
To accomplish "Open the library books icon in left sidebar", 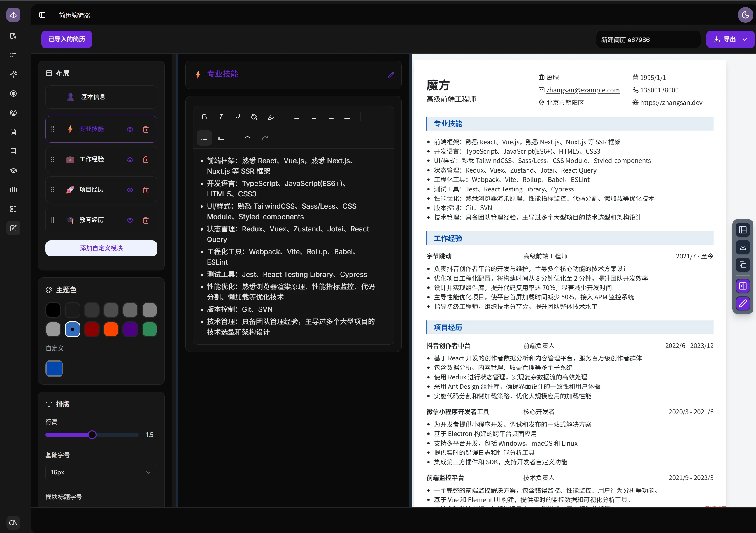I will 13,36.
